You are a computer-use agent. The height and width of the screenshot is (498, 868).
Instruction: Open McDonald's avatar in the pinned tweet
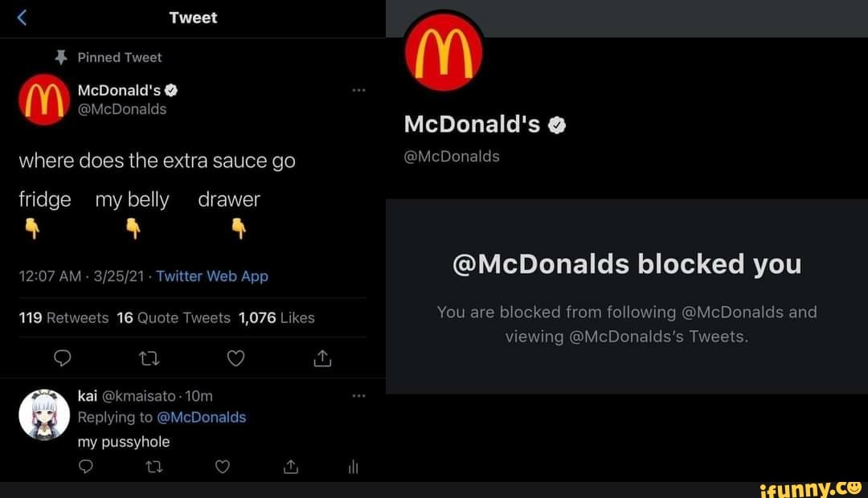pos(43,99)
